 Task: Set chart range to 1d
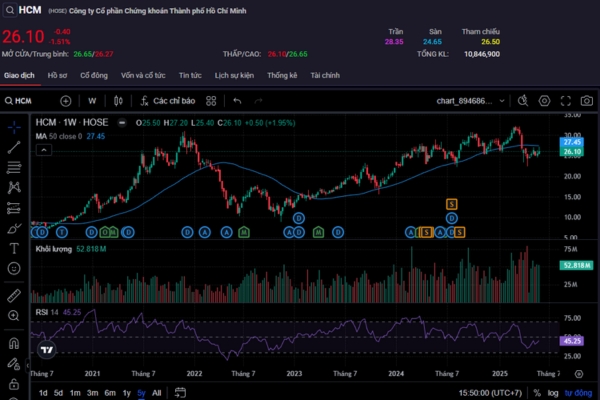click(x=43, y=393)
